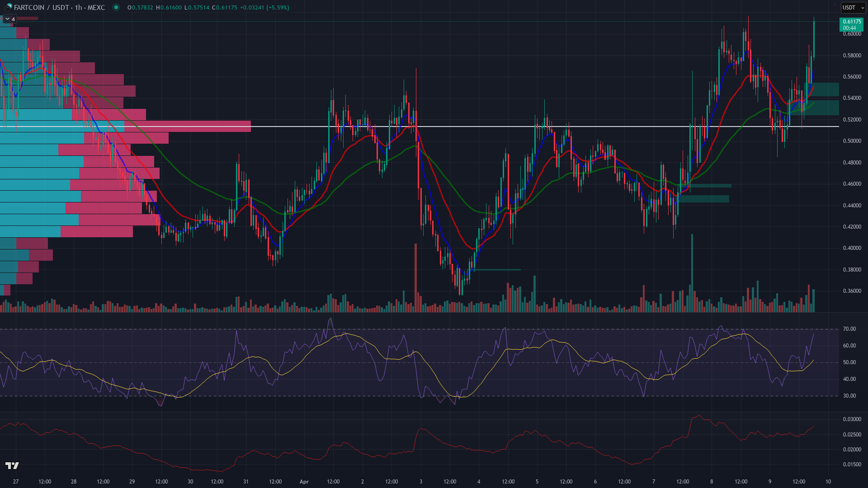This screenshot has width=868, height=488.
Task: Click the 0.56000 price scale label
Action: click(852, 77)
